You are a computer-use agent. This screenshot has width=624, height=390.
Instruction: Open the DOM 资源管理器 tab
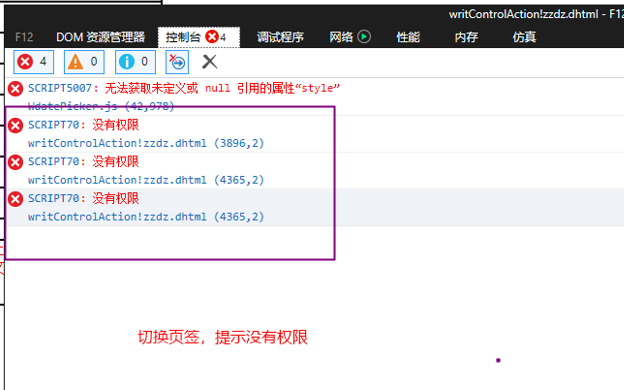coord(101,37)
